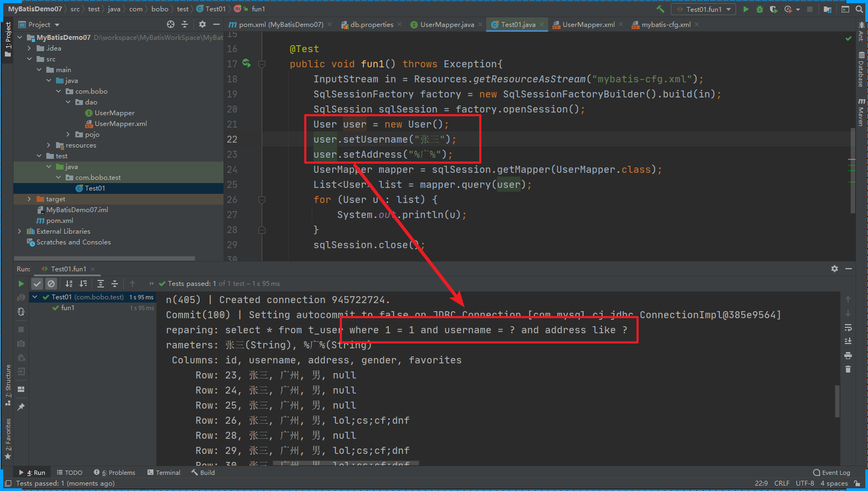Open the Build tool window
This screenshot has width=868, height=491.
203,473
